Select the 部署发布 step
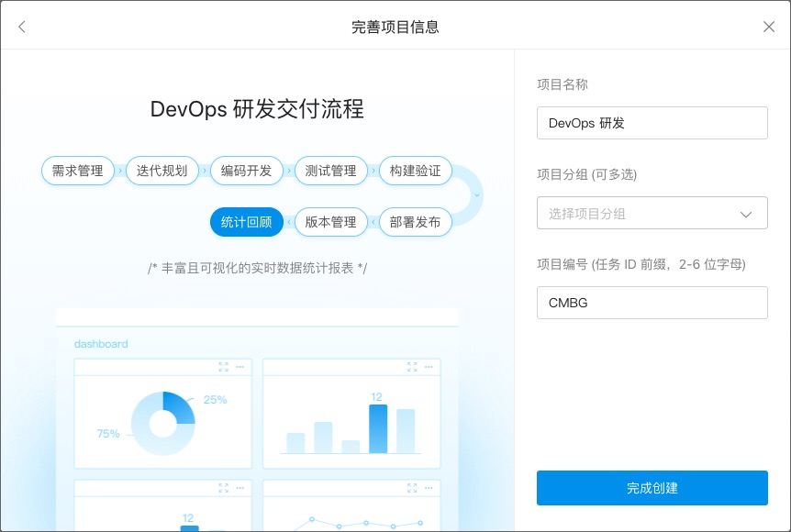The image size is (791, 532). pos(415,222)
